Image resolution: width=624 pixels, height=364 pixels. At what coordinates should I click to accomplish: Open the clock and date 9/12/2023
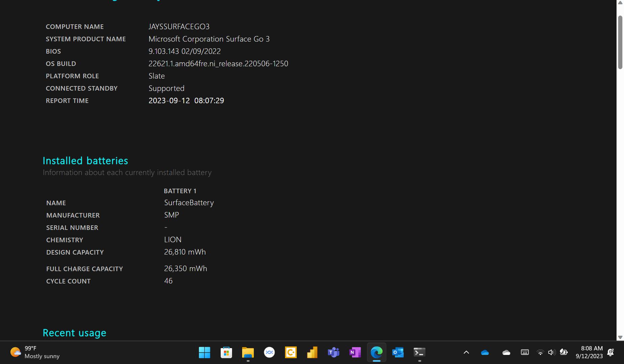pyautogui.click(x=589, y=353)
